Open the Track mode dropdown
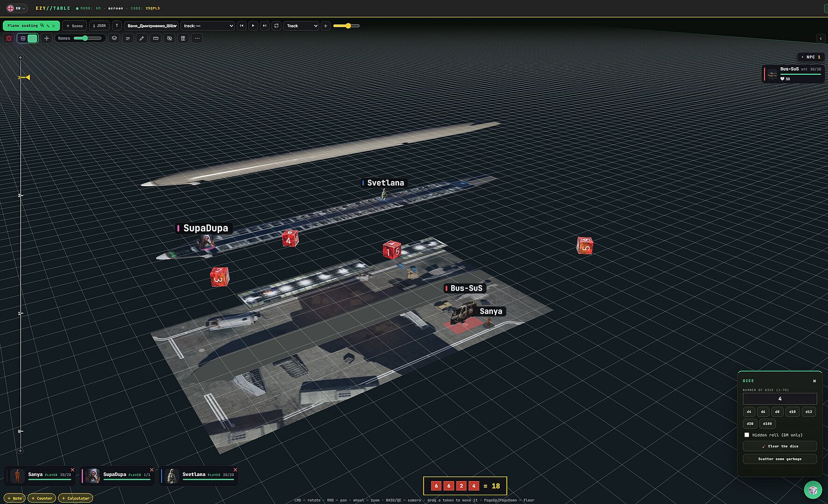The height and width of the screenshot is (504, 828). tap(301, 26)
